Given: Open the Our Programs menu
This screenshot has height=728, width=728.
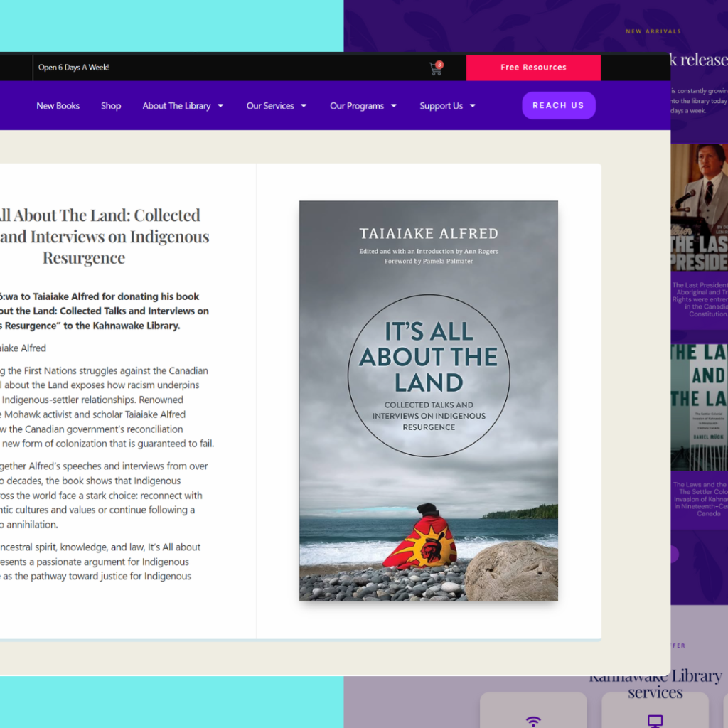Looking at the screenshot, I should (357, 106).
